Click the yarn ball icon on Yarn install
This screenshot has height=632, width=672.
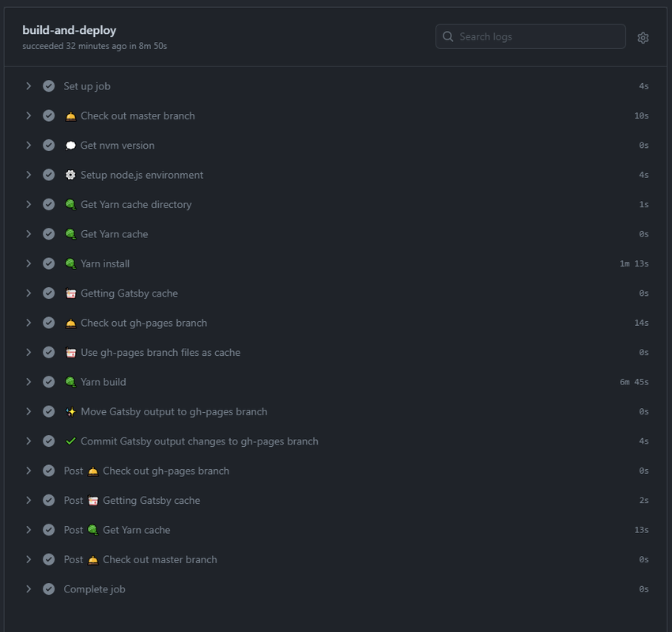[70, 263]
